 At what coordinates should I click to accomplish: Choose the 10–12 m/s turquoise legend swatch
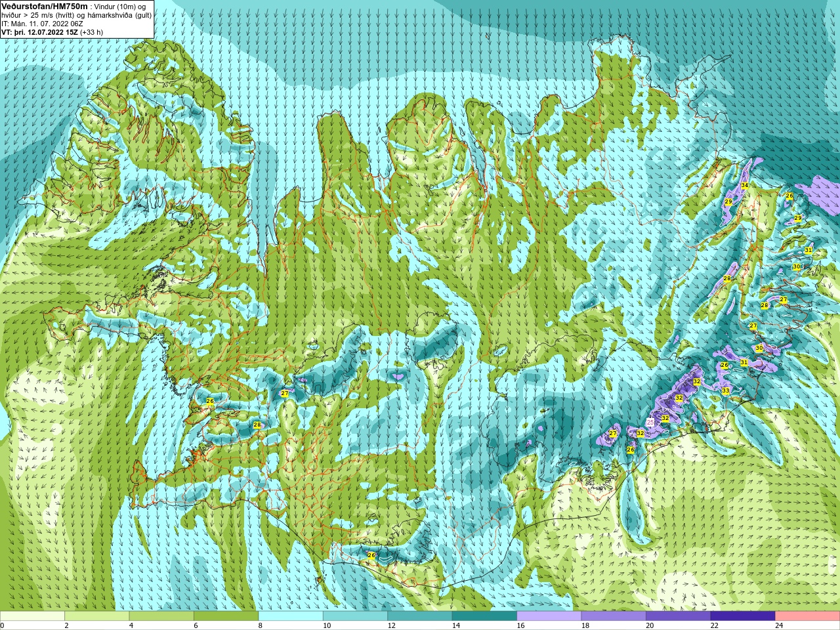pyautogui.click(x=355, y=616)
